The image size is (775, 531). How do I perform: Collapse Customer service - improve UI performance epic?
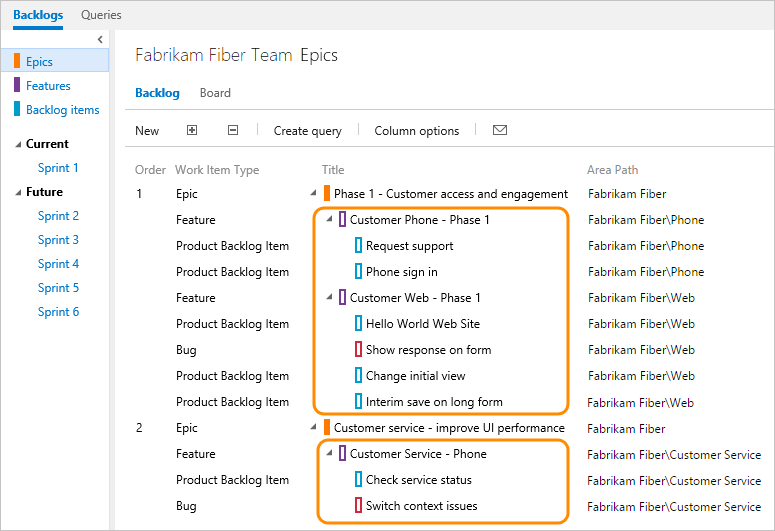(x=313, y=427)
